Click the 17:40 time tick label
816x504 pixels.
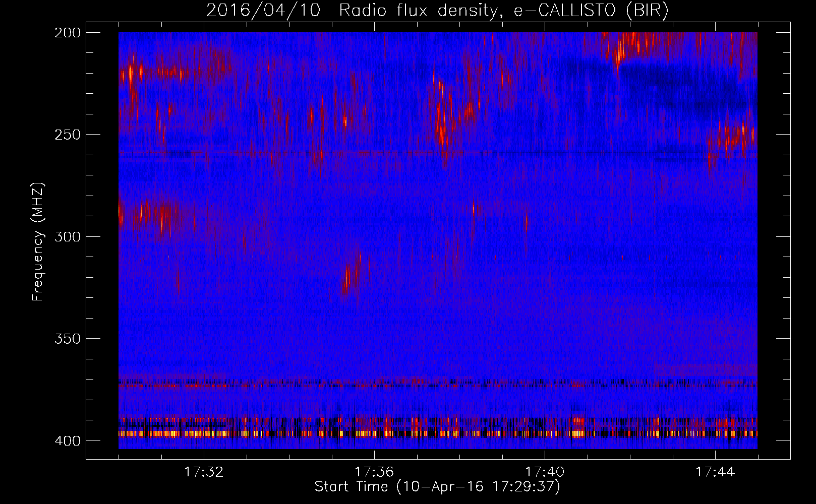click(545, 472)
